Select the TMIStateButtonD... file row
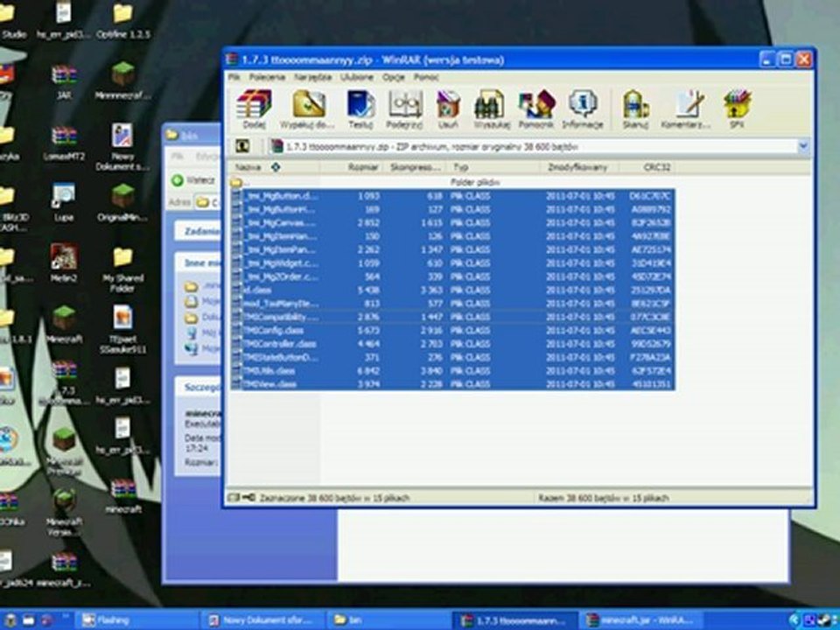 pos(452,357)
